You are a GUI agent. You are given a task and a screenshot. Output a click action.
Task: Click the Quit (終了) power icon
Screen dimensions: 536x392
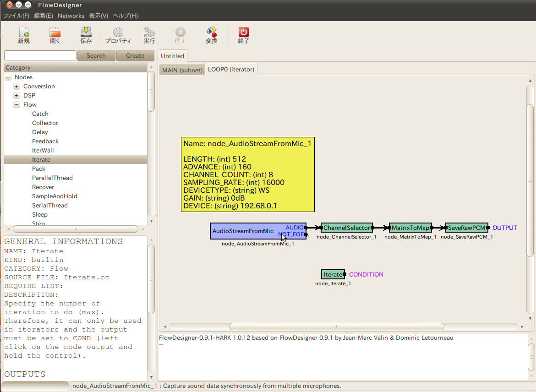click(243, 35)
